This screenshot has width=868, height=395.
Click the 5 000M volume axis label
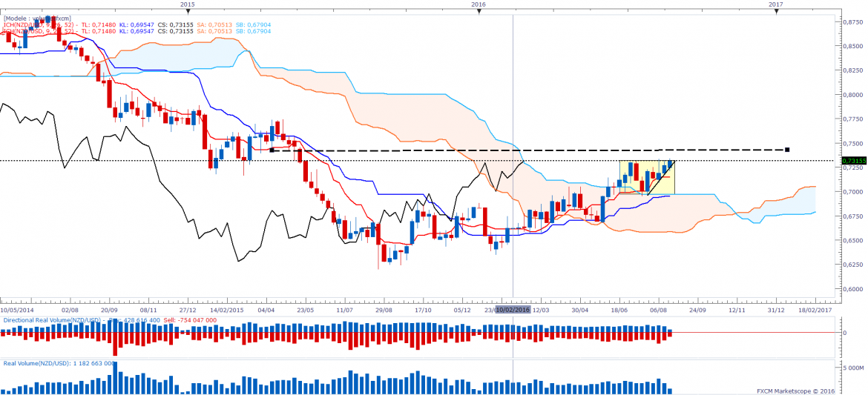pyautogui.click(x=852, y=368)
